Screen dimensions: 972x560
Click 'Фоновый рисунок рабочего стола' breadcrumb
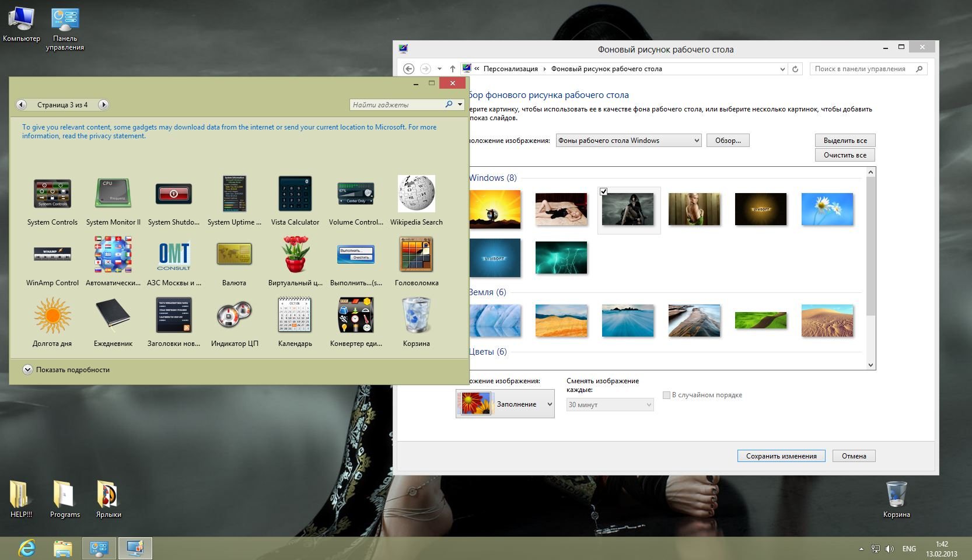[607, 69]
